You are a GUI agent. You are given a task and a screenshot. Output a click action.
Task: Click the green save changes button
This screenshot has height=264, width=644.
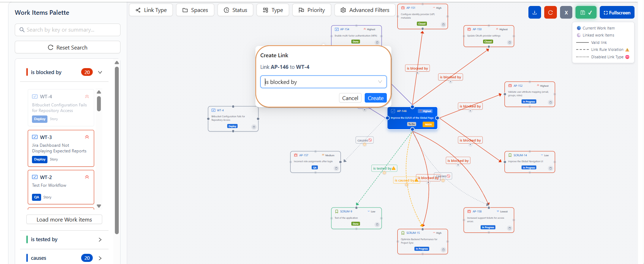click(x=586, y=13)
